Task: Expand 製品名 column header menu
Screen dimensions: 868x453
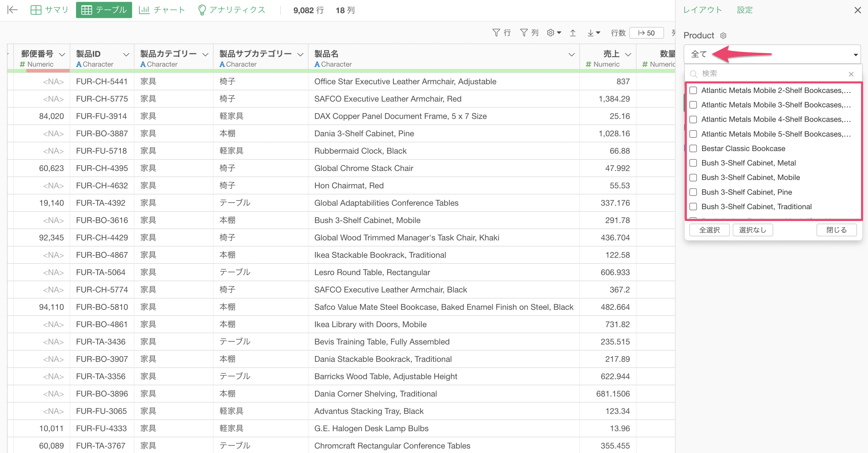Action: (571, 55)
